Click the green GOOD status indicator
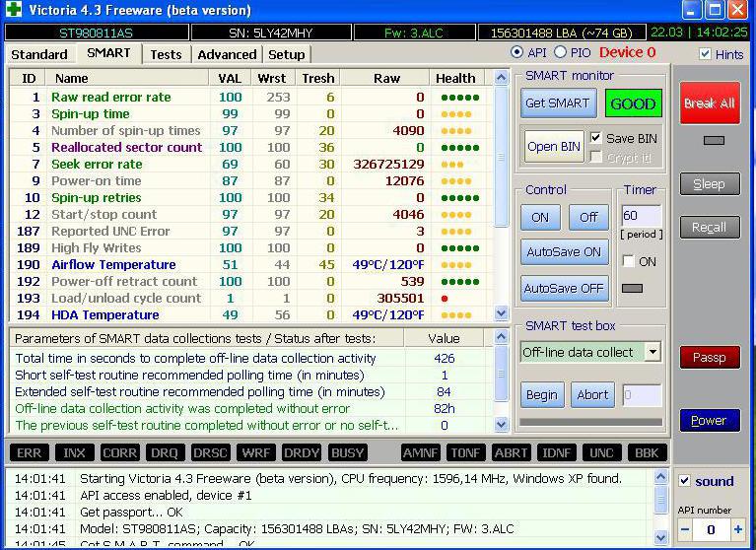This screenshot has width=756, height=550. pyautogui.click(x=634, y=103)
